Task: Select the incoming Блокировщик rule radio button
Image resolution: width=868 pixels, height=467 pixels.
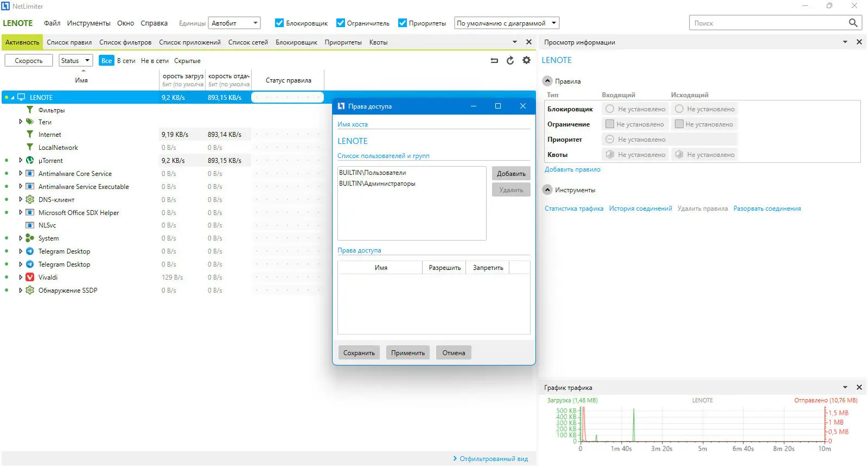Action: coord(610,109)
